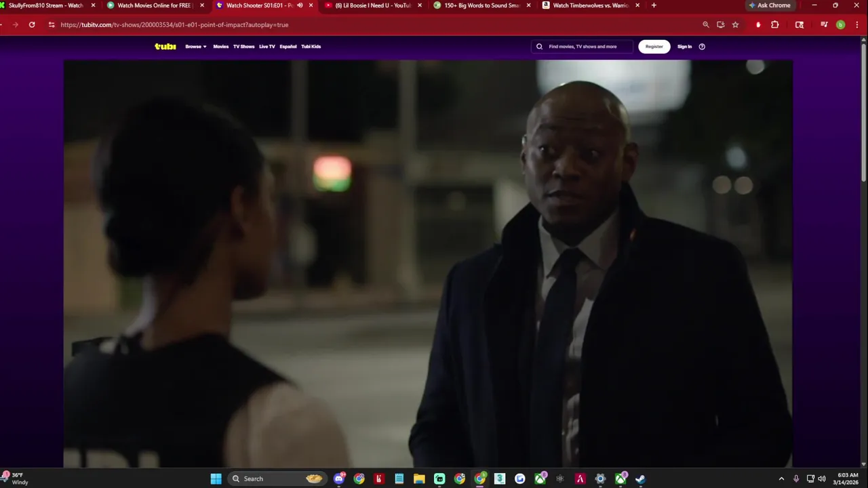
Task: Show hidden system tray icons
Action: coord(781,479)
